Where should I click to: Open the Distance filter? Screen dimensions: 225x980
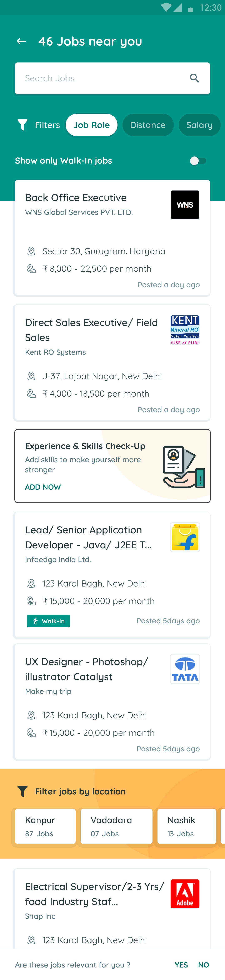point(148,125)
